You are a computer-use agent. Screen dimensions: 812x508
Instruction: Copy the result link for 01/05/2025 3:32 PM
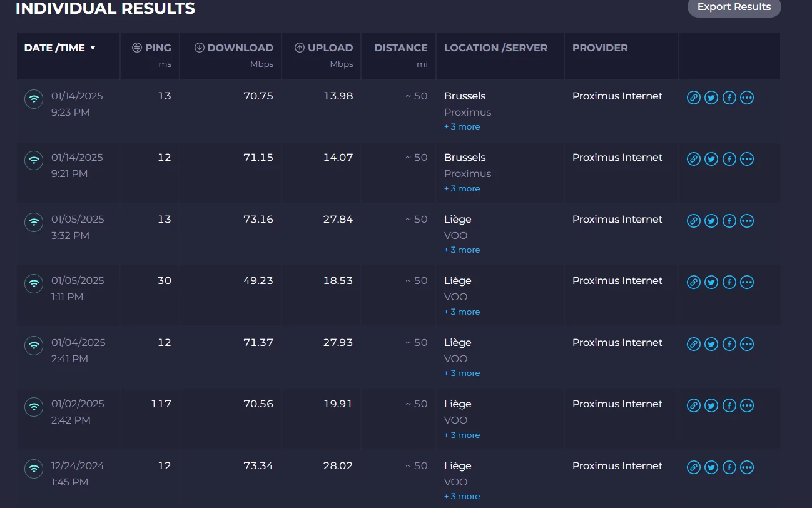[693, 221]
